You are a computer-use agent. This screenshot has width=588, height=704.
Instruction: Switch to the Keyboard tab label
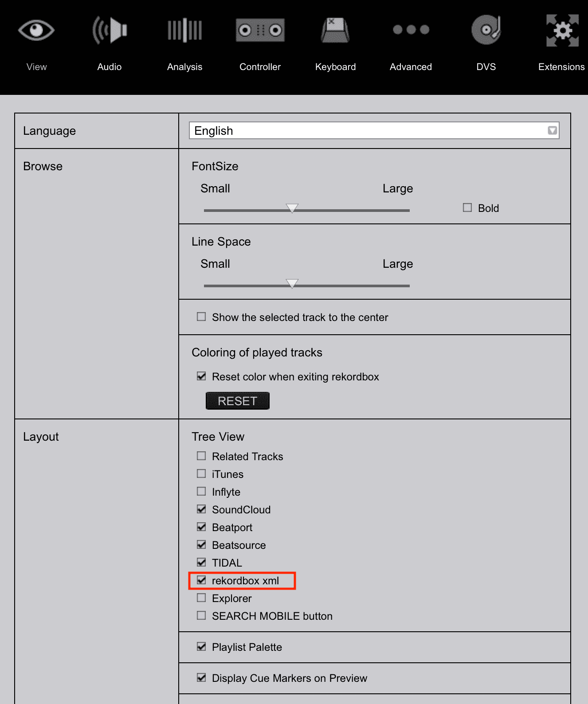[336, 67]
